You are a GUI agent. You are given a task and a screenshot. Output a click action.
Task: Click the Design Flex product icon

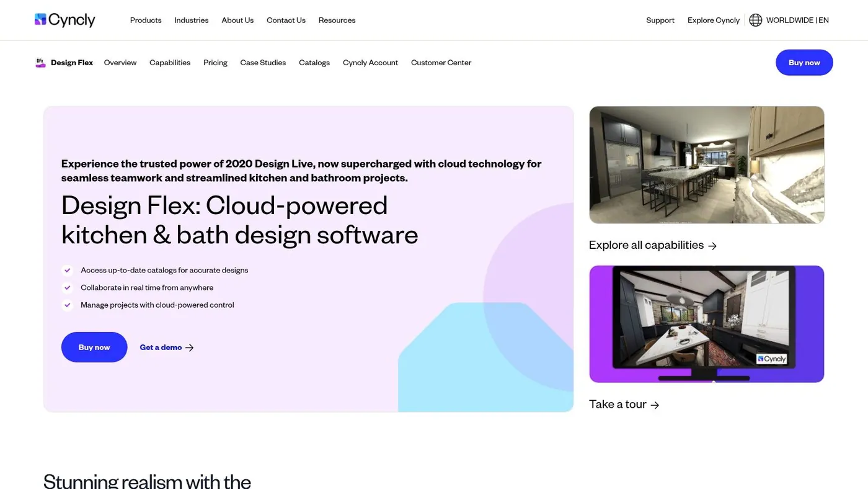point(41,63)
